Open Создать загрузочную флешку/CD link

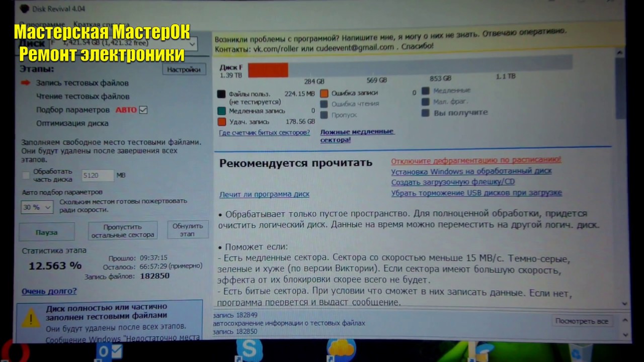(x=453, y=182)
